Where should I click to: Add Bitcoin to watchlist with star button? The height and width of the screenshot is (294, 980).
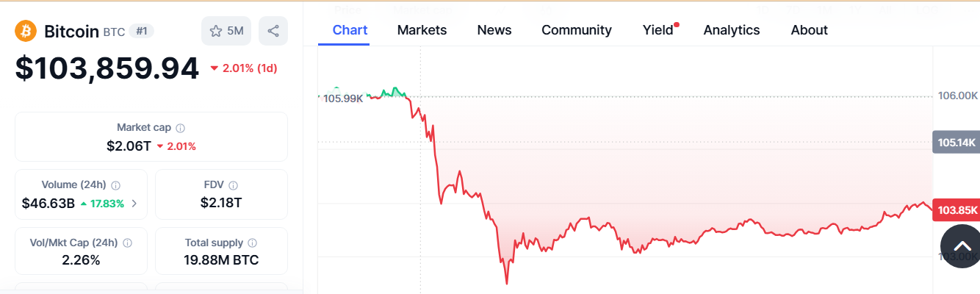226,31
